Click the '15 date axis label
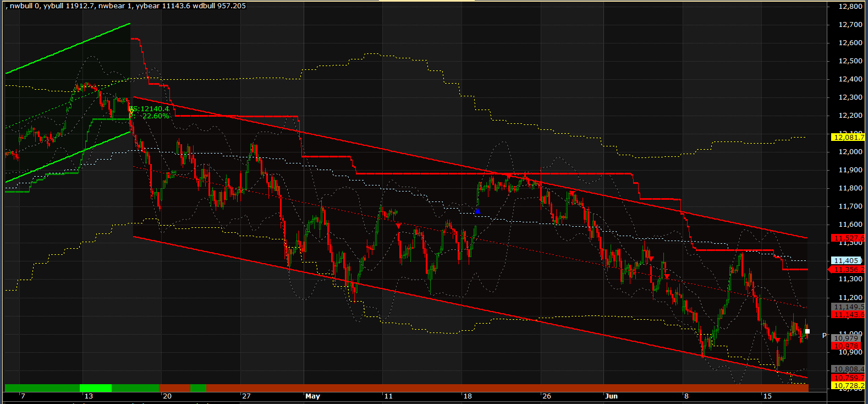The height and width of the screenshot is (404, 868). (x=767, y=396)
